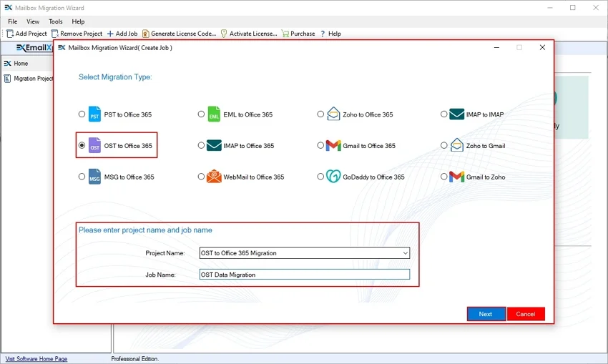Viewport: 608px width, 364px height.
Task: Expand the Project Name dropdown arrow
Action: (x=405, y=253)
